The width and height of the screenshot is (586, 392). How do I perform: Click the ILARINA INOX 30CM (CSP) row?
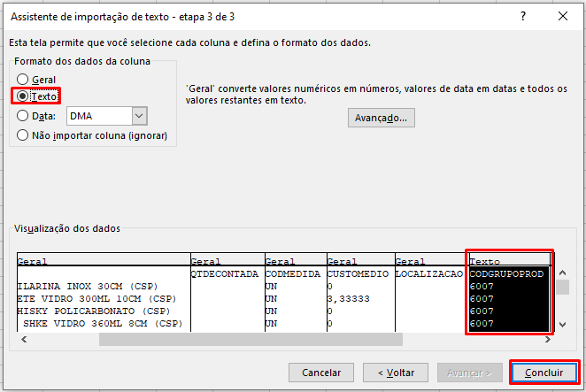(88, 287)
